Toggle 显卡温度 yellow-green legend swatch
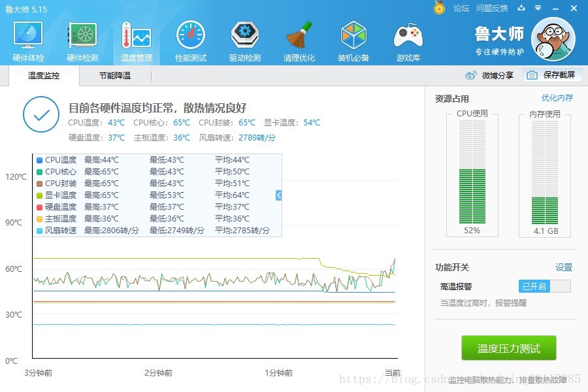This screenshot has width=588, height=392. [x=39, y=195]
